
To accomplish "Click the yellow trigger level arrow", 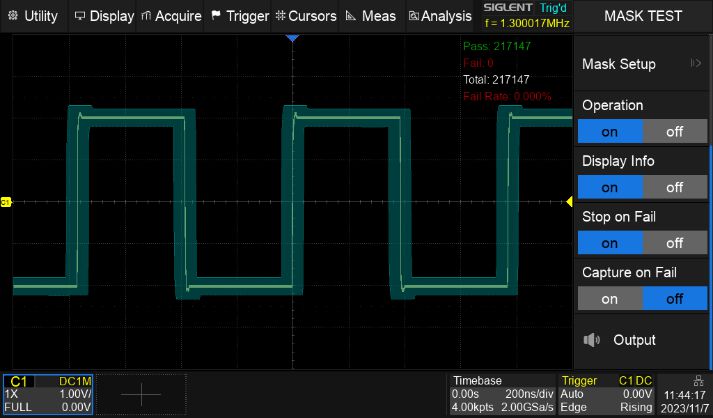I will tap(569, 201).
